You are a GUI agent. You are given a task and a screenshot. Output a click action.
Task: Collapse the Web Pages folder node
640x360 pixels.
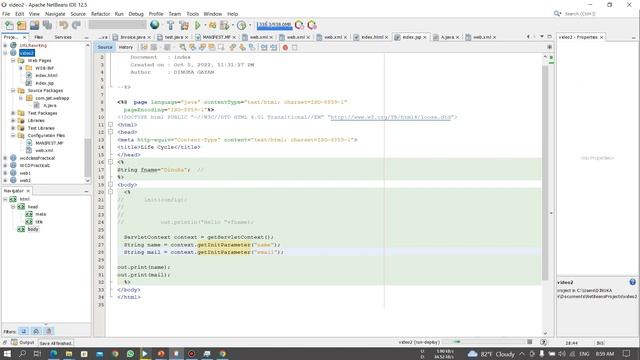(13, 60)
